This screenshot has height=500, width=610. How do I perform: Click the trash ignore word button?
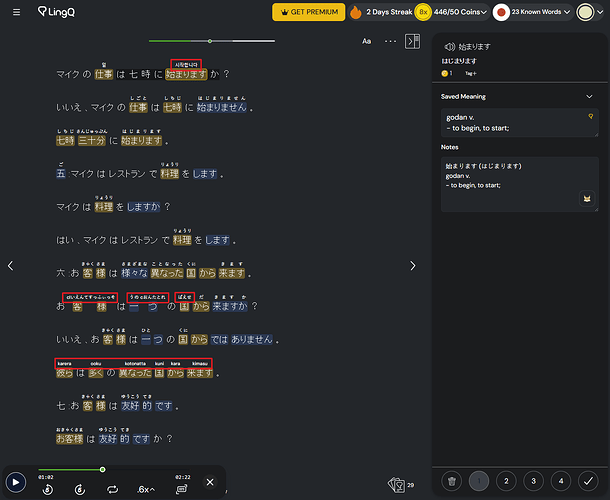(x=452, y=481)
